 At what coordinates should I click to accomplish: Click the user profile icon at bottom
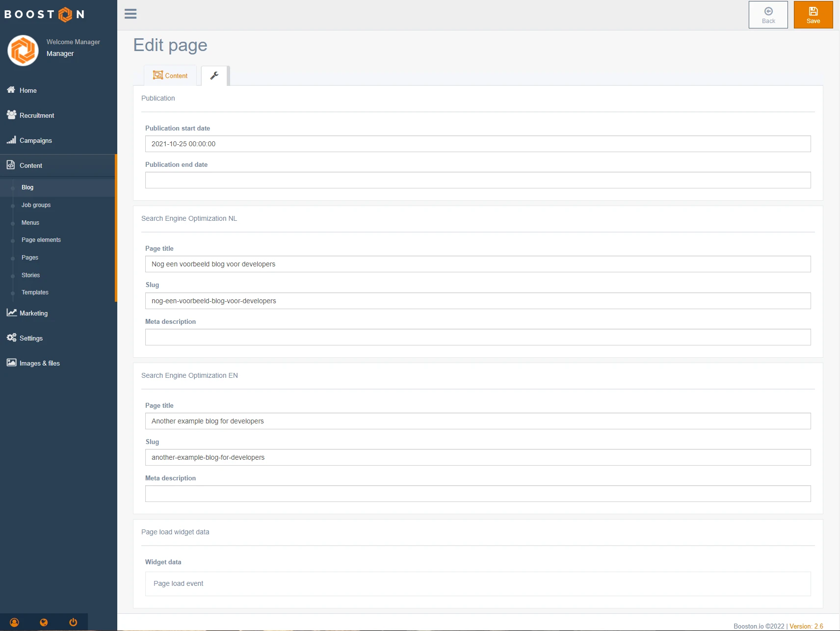[x=14, y=622]
